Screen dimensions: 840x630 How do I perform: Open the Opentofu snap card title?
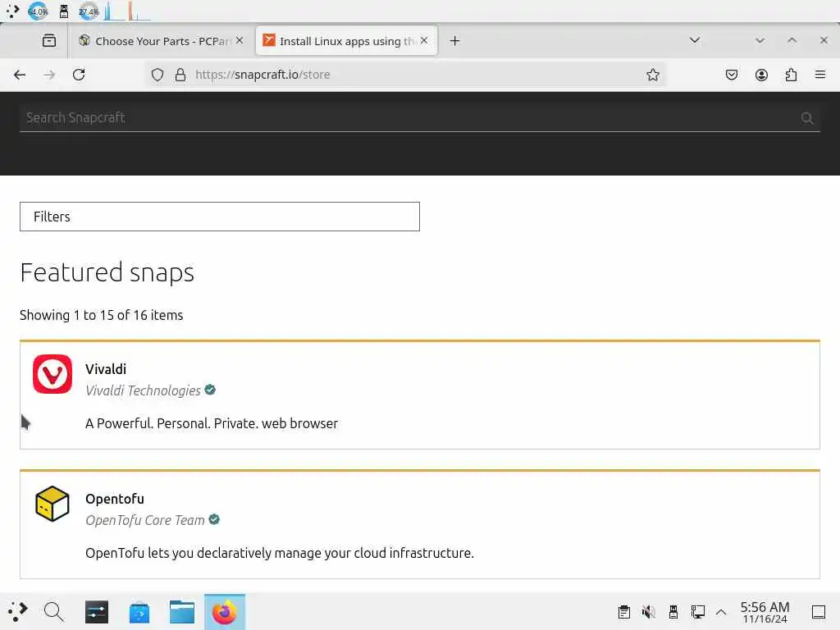tap(115, 499)
